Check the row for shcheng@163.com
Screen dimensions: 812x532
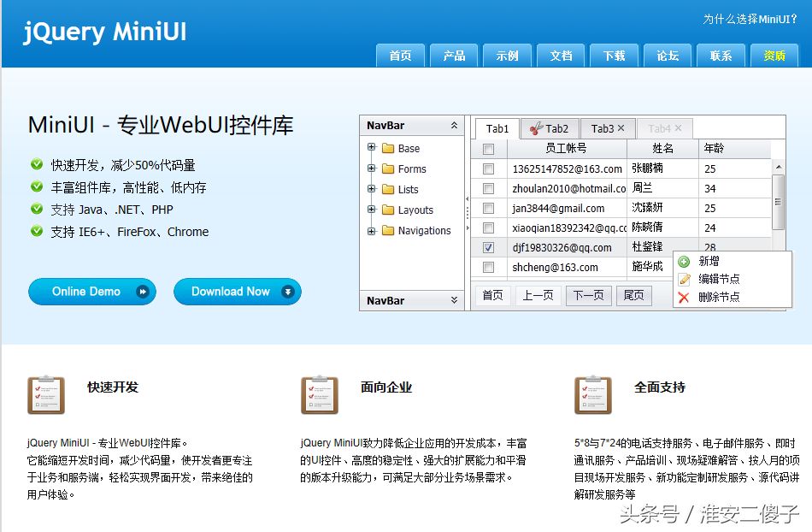[488, 268]
